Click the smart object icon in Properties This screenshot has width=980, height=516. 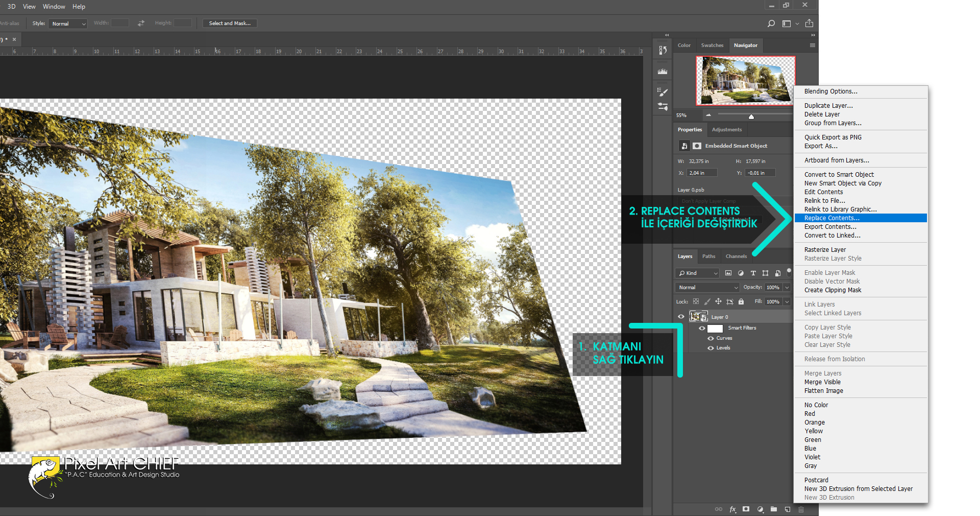tap(684, 146)
